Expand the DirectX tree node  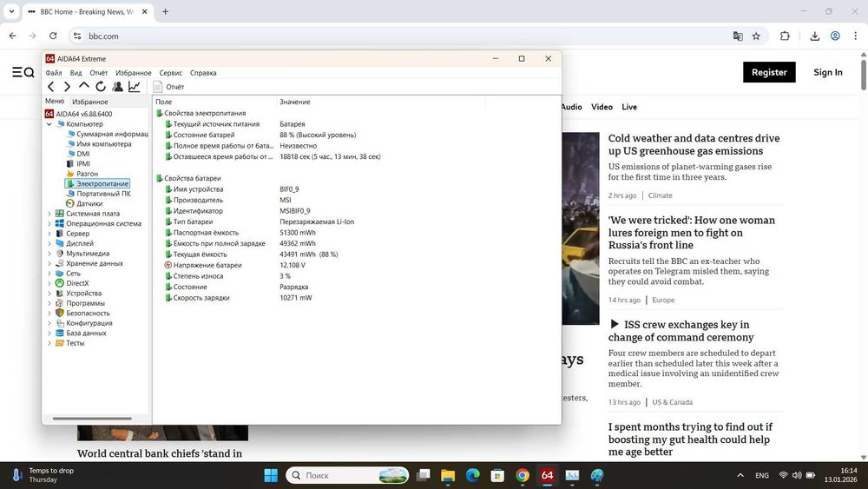pyautogui.click(x=49, y=283)
